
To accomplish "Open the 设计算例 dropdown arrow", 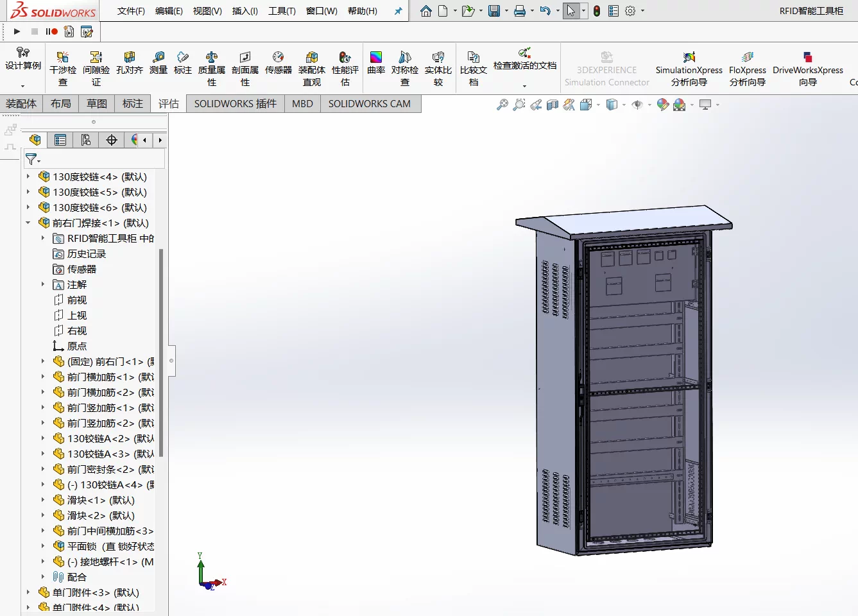I will (22, 86).
